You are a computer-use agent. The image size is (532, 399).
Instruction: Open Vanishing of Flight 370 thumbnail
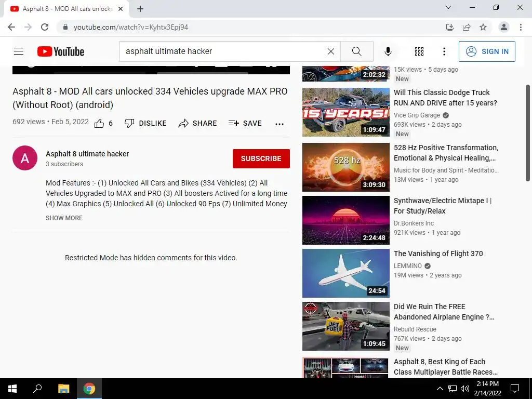click(x=345, y=273)
